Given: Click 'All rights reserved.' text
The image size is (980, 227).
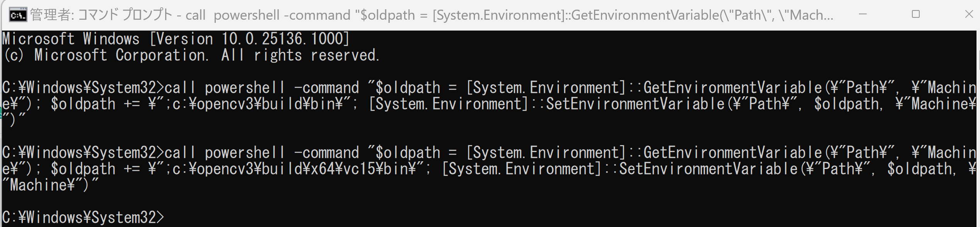Looking at the screenshot, I should coord(301,55).
